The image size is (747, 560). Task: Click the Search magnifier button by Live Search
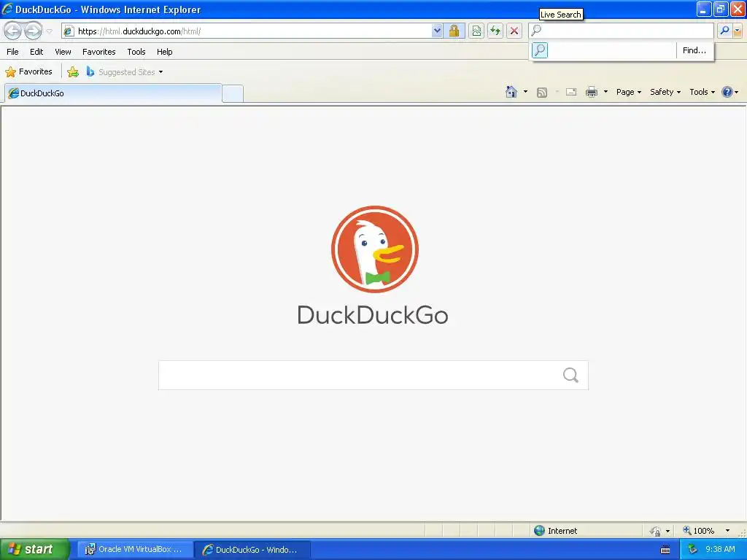[x=724, y=31]
